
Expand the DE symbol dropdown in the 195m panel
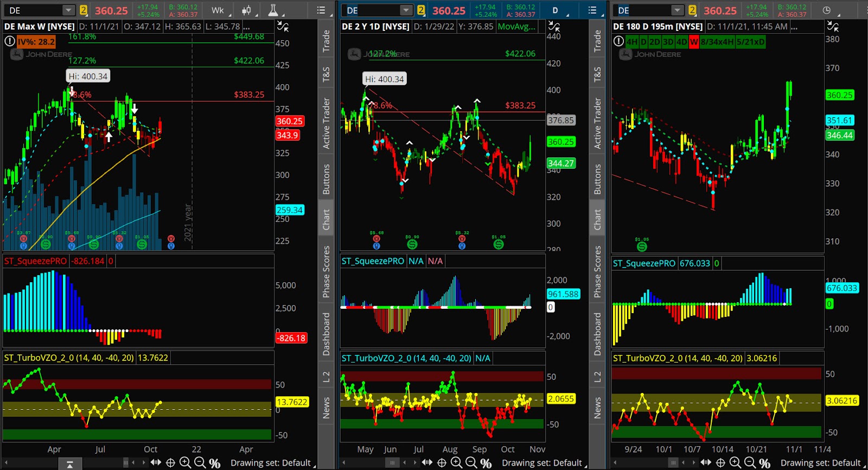pyautogui.click(x=677, y=10)
